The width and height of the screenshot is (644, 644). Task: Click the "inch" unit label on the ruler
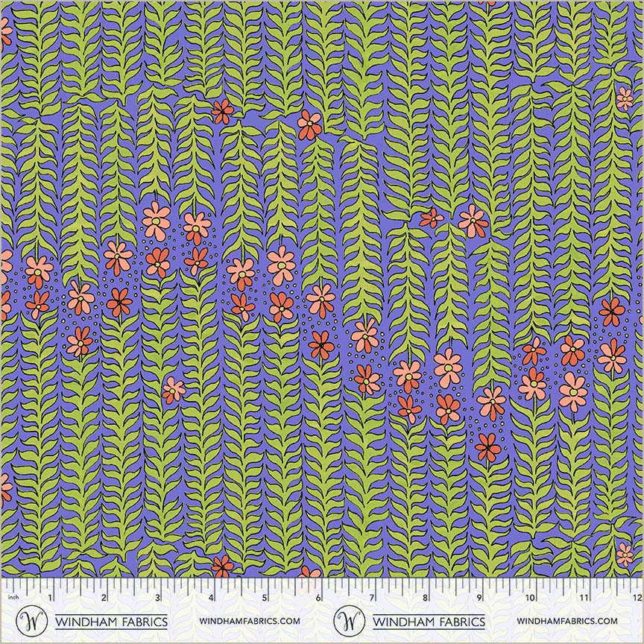point(12,598)
